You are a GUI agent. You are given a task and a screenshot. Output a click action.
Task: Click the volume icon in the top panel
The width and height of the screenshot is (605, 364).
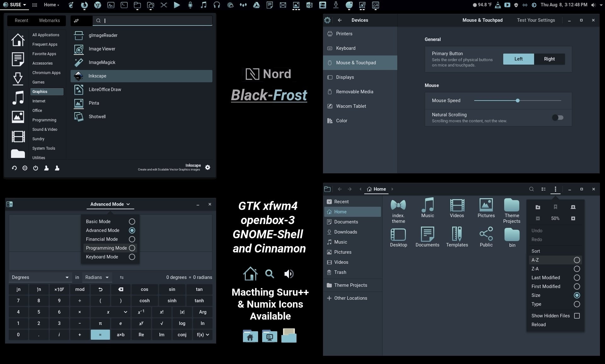[594, 5]
